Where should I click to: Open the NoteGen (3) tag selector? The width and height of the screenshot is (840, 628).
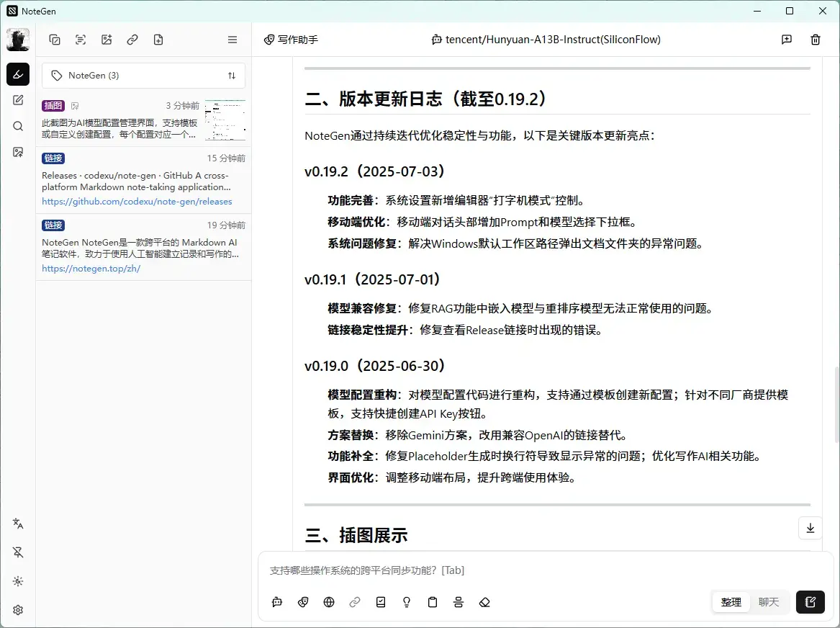[143, 76]
